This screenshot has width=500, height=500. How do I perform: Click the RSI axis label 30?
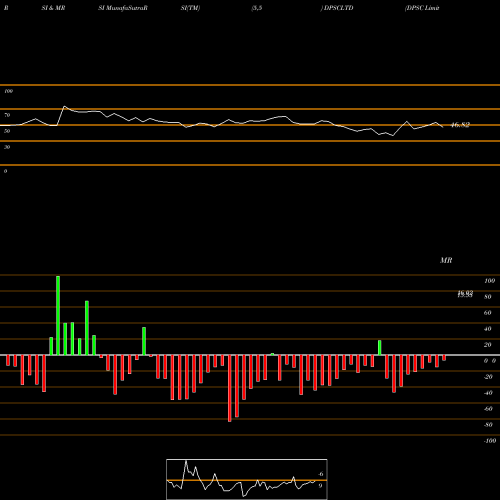[7, 147]
